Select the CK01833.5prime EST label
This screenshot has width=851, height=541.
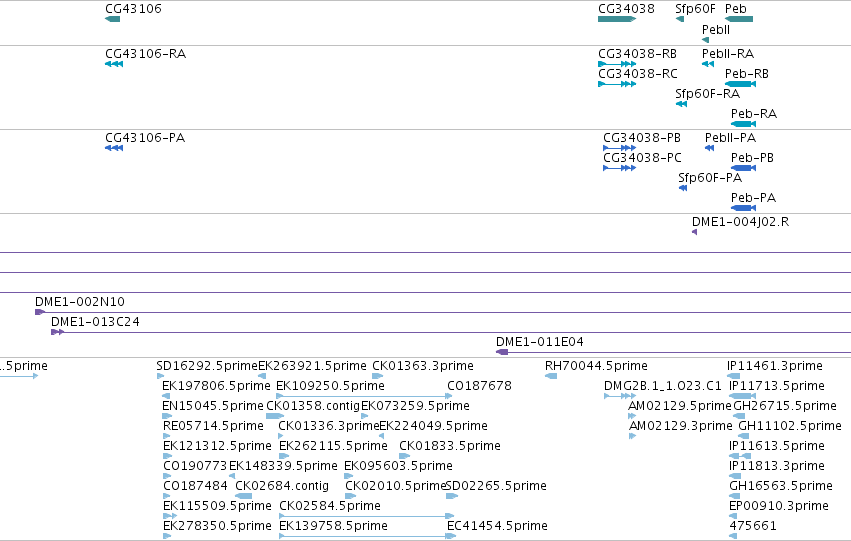(449, 446)
